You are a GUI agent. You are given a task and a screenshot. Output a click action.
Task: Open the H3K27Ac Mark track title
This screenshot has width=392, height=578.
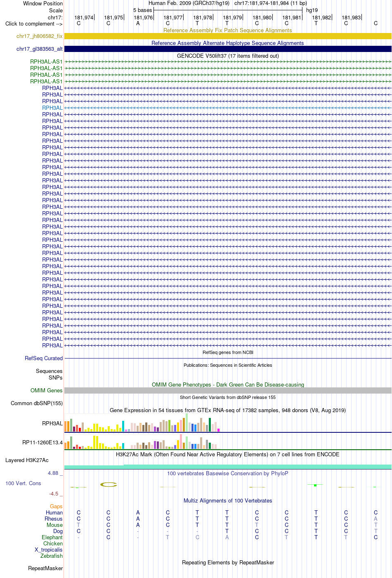tap(228, 455)
